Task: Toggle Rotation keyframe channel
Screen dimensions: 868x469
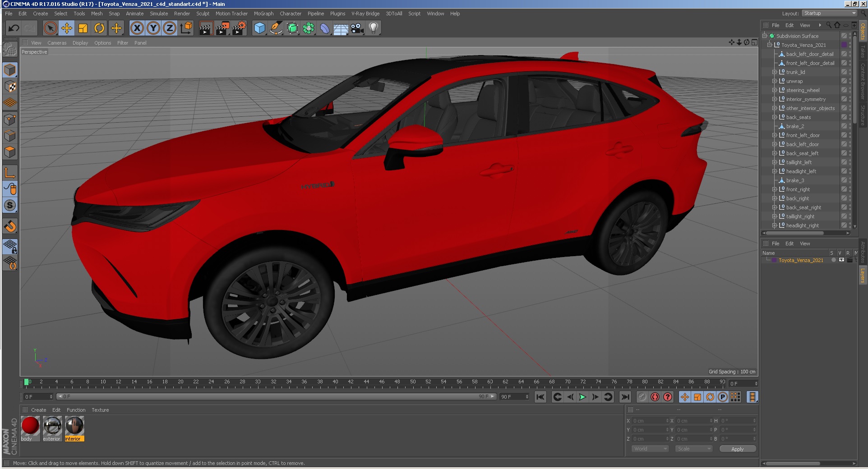Action: click(x=710, y=397)
